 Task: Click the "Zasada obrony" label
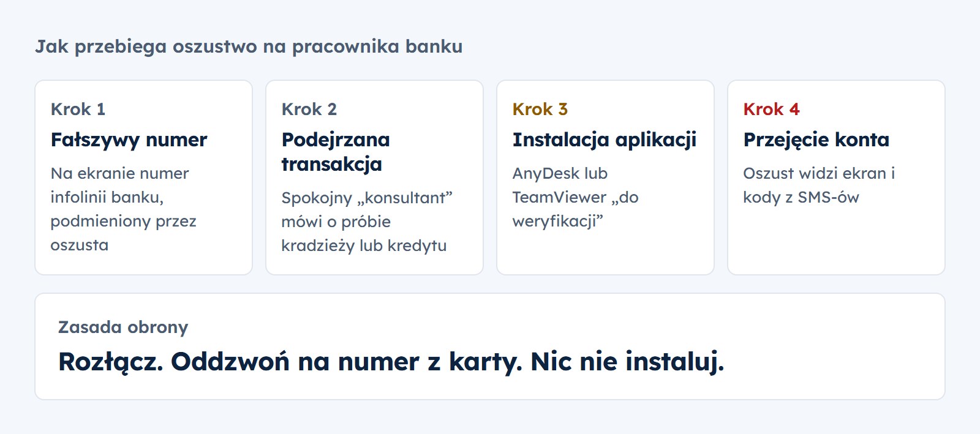(x=123, y=327)
